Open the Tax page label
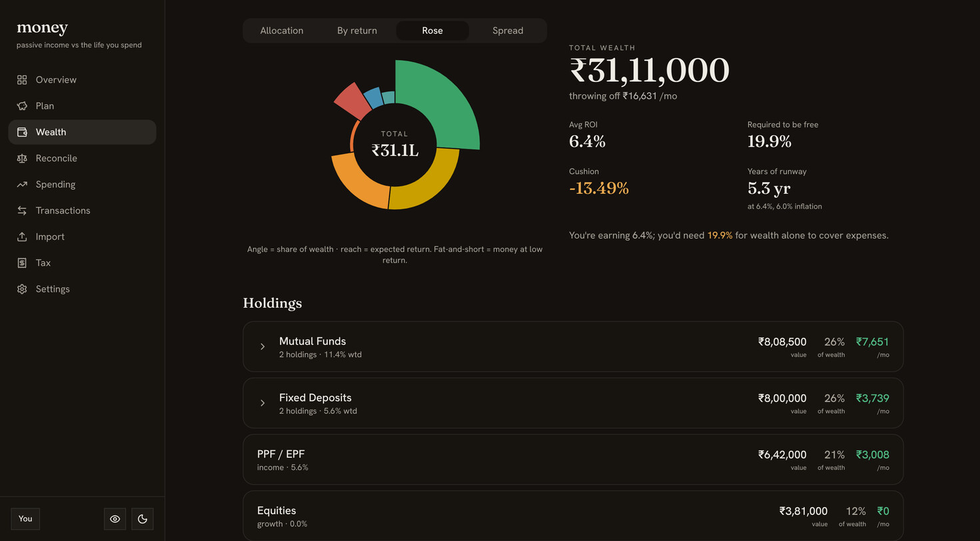980x541 pixels. 43,263
